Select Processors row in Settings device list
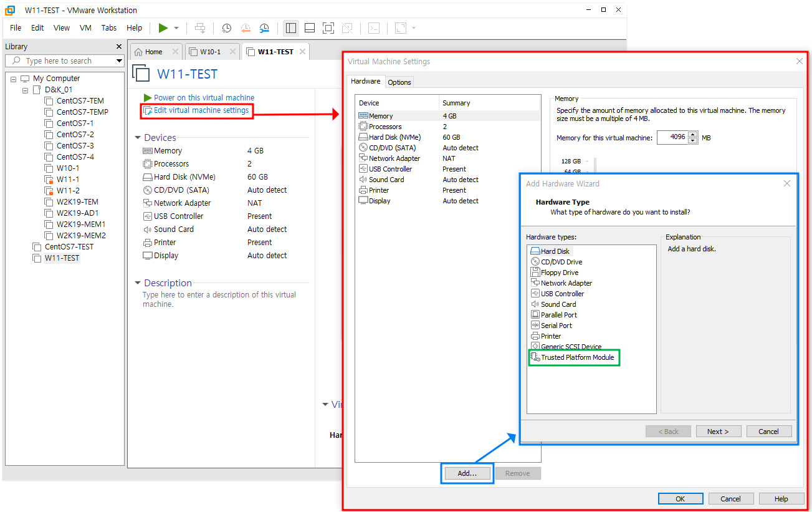 pos(447,127)
